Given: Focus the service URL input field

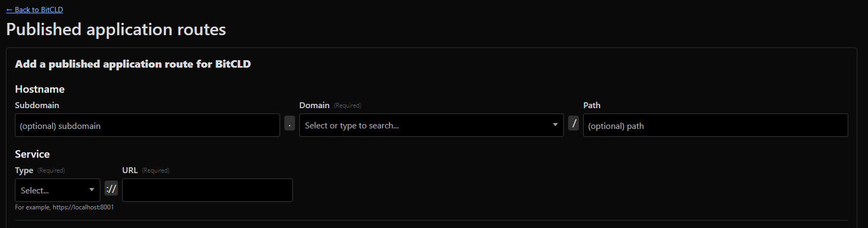Looking at the screenshot, I should click(207, 190).
